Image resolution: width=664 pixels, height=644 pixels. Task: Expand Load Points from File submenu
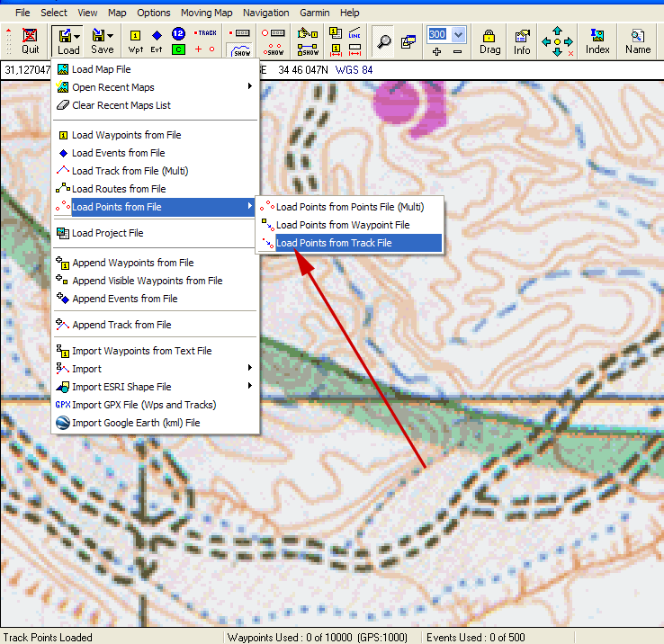pyautogui.click(x=155, y=207)
